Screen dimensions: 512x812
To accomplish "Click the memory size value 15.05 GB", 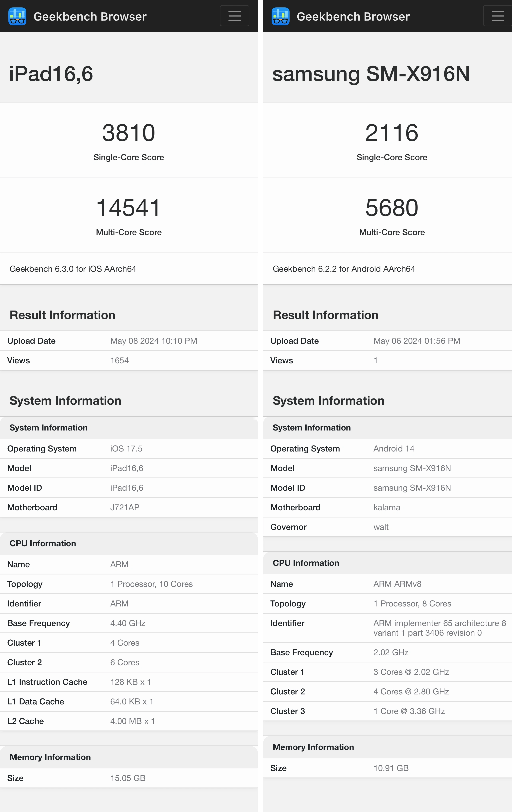I will click(x=128, y=778).
